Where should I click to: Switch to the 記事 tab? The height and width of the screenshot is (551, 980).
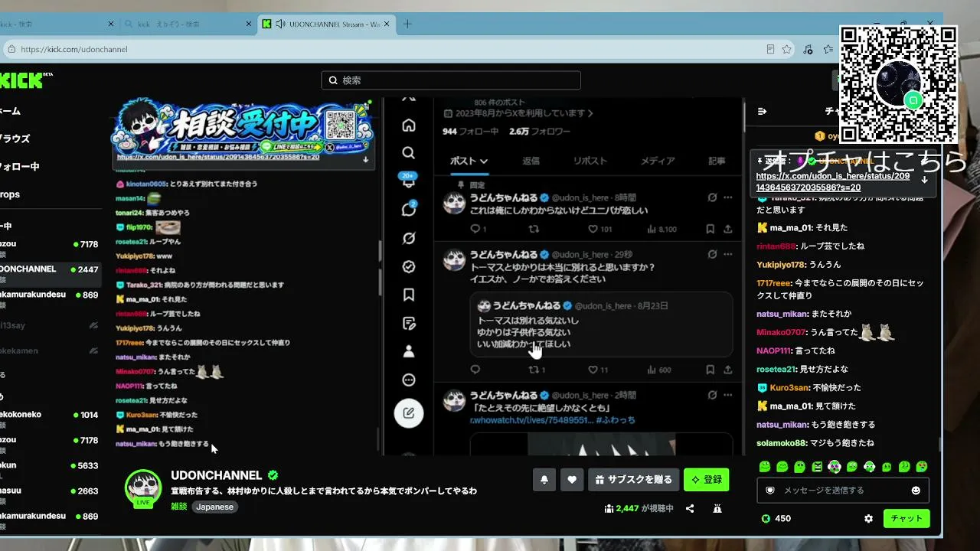[x=717, y=161]
